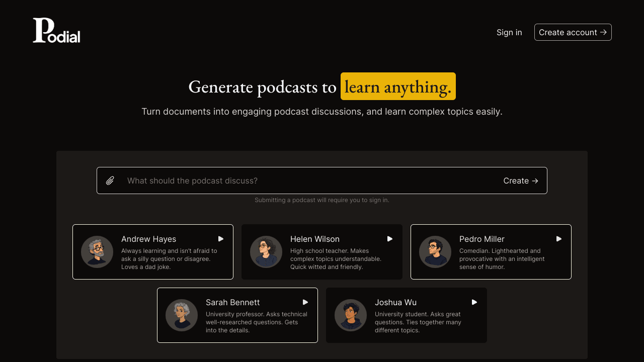
Task: Click Helen Wilson avatar image
Action: (266, 252)
